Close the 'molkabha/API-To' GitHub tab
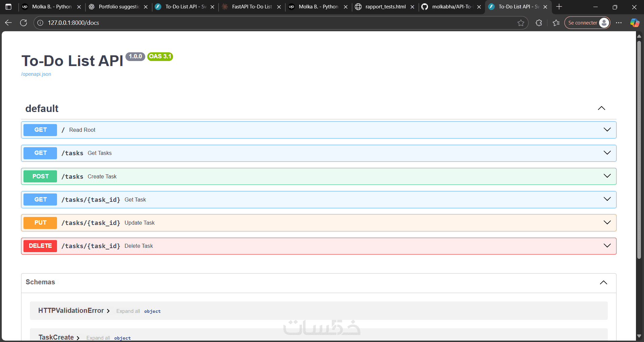The image size is (644, 342). click(x=479, y=7)
